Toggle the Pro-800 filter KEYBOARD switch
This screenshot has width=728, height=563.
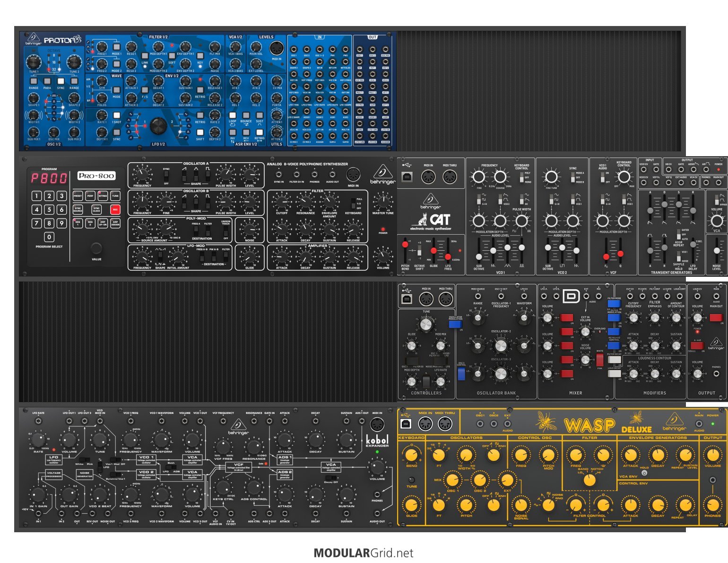click(353, 203)
